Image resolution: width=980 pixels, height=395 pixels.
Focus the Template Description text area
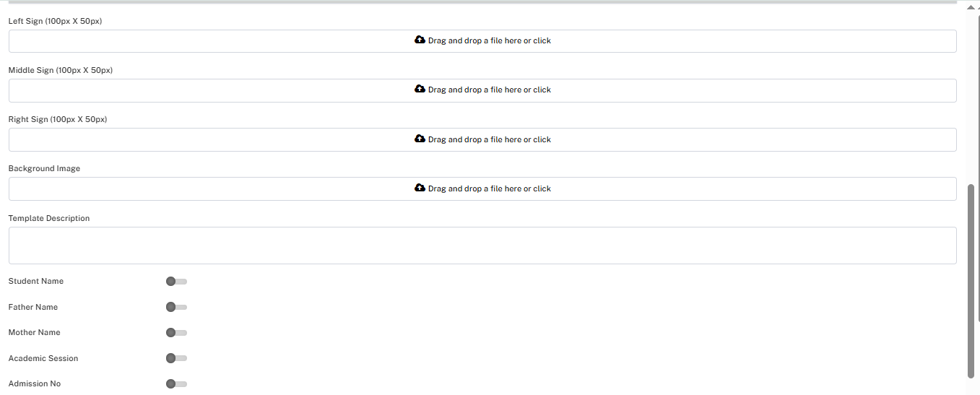[482, 246]
